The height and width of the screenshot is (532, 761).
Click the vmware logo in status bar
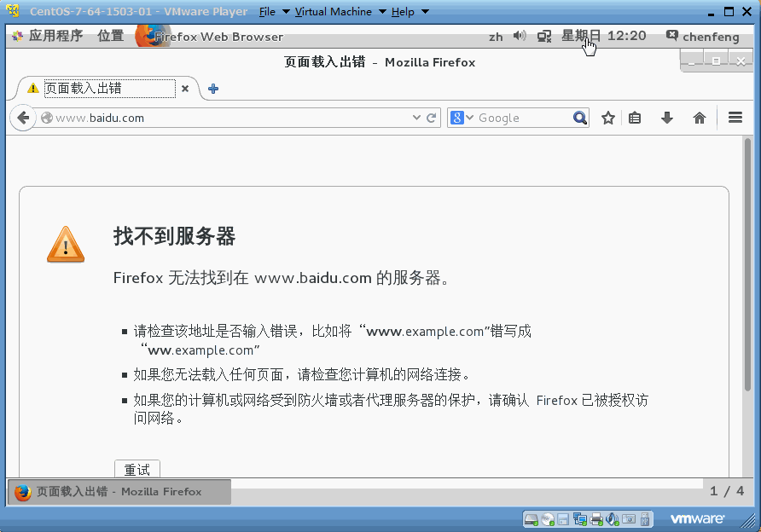(x=697, y=519)
